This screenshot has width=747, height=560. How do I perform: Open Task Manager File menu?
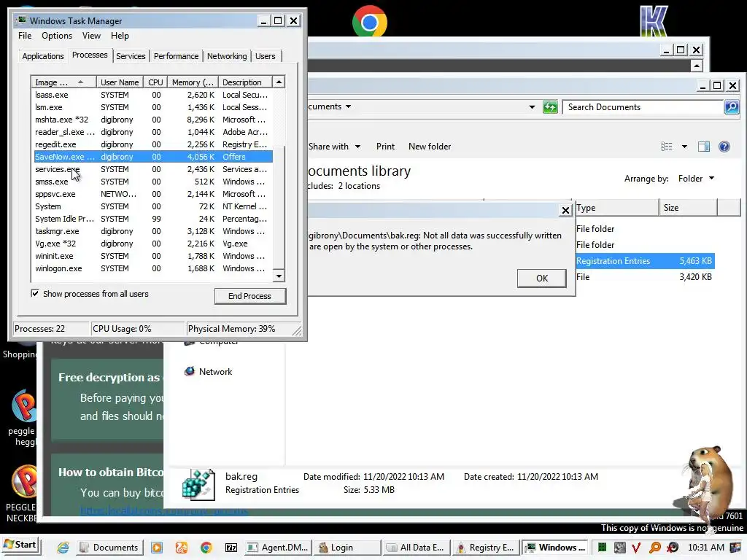25,36
